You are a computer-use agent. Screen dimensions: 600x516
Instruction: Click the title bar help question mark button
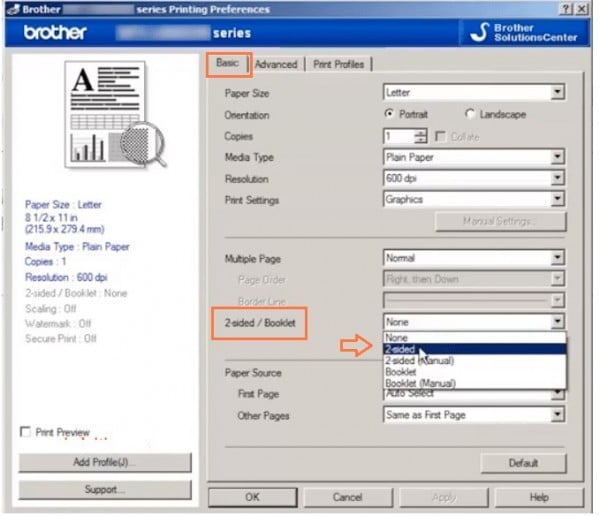[567, 9]
